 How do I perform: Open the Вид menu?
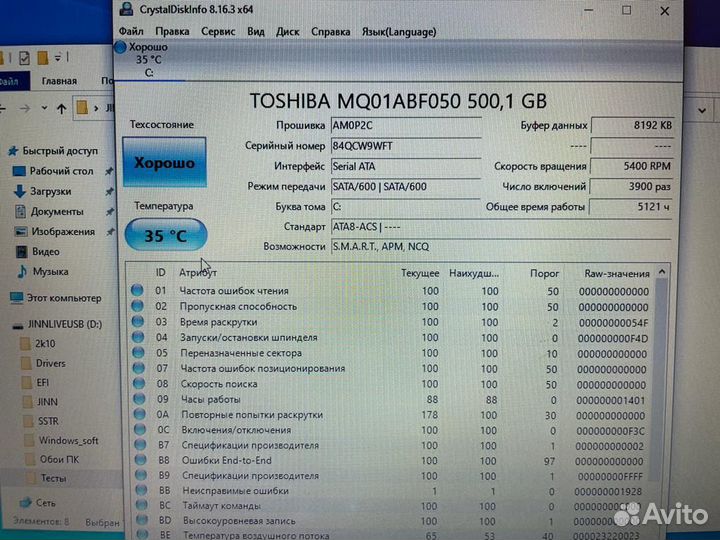[256, 31]
